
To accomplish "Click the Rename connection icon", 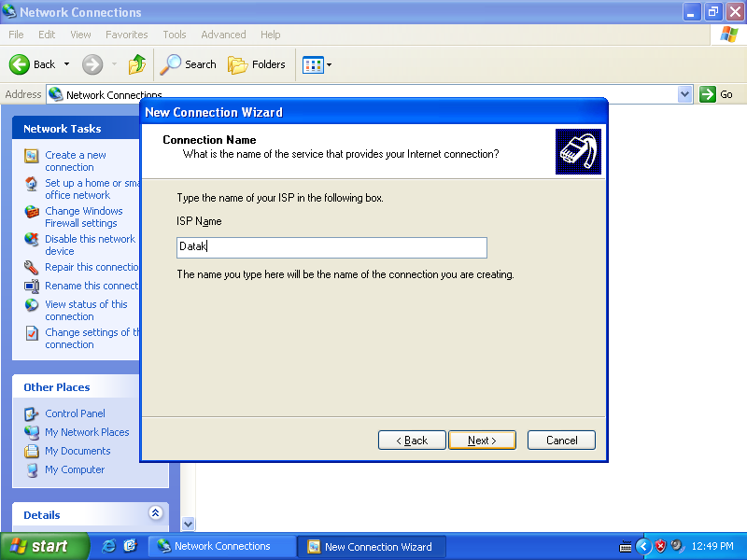I will 32,286.
